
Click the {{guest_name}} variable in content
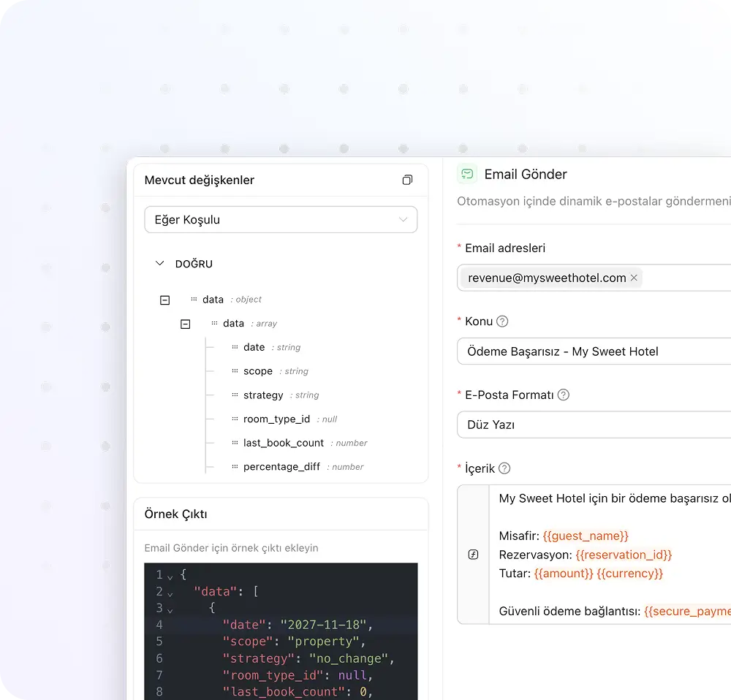point(586,536)
